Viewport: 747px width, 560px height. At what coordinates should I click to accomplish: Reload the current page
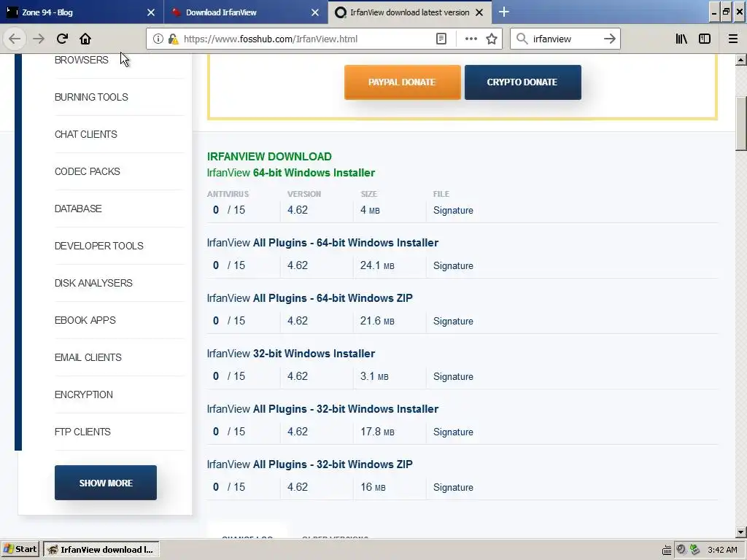pos(62,39)
